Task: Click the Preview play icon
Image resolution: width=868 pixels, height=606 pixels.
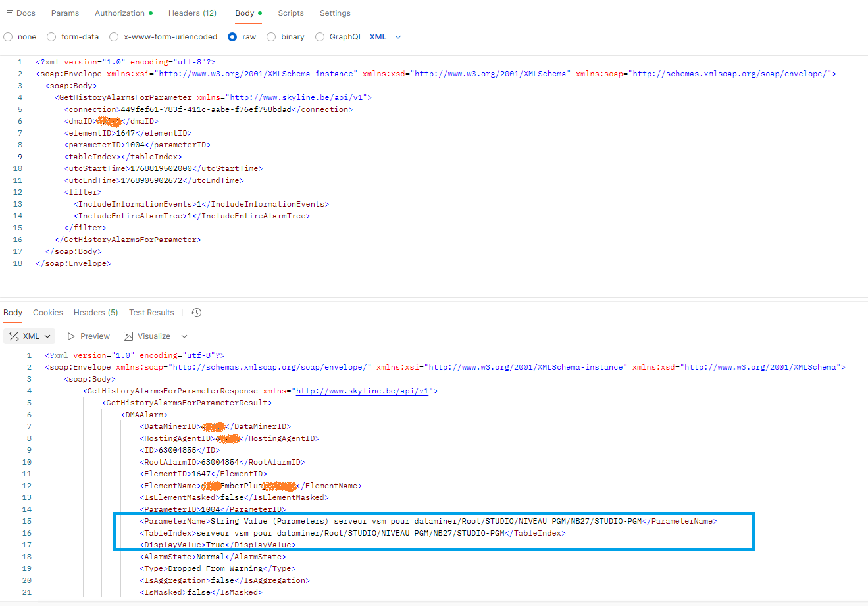Action: [x=71, y=336]
